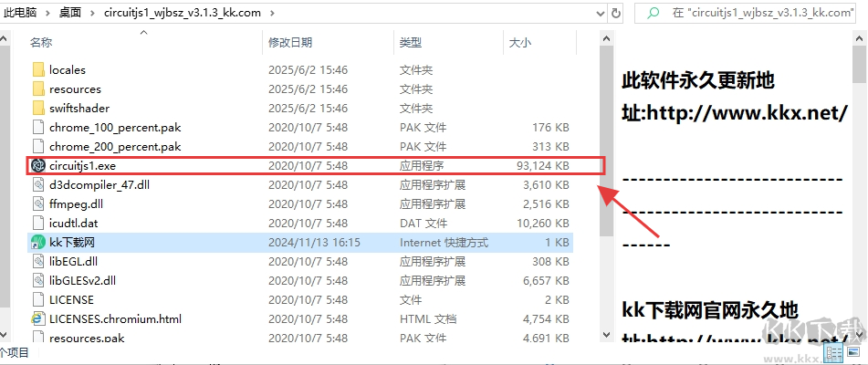The width and height of the screenshot is (868, 365).
Task: Click the navigation pane scrollbar up arrow
Action: pos(4,38)
